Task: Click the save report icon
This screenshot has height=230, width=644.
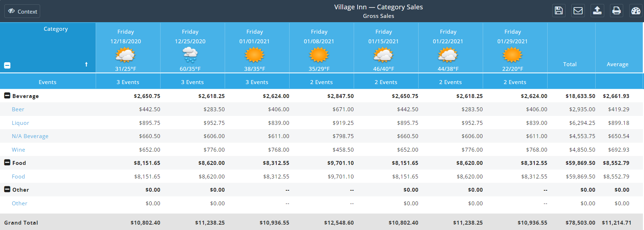Action: [x=559, y=11]
